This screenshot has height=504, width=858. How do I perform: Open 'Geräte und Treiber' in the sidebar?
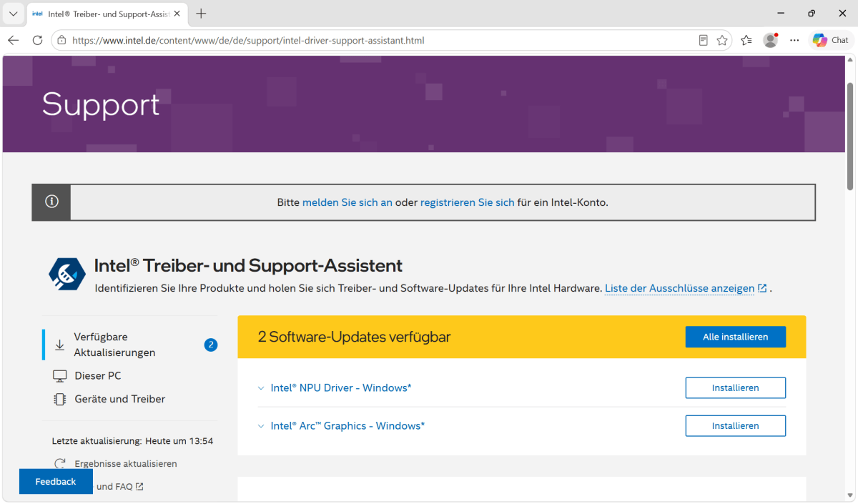coord(119,400)
